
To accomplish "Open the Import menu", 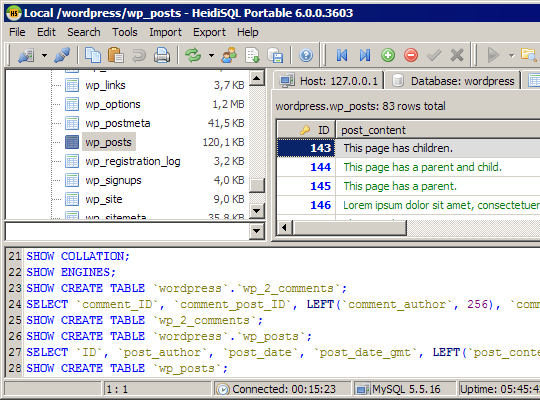I will coord(165,32).
